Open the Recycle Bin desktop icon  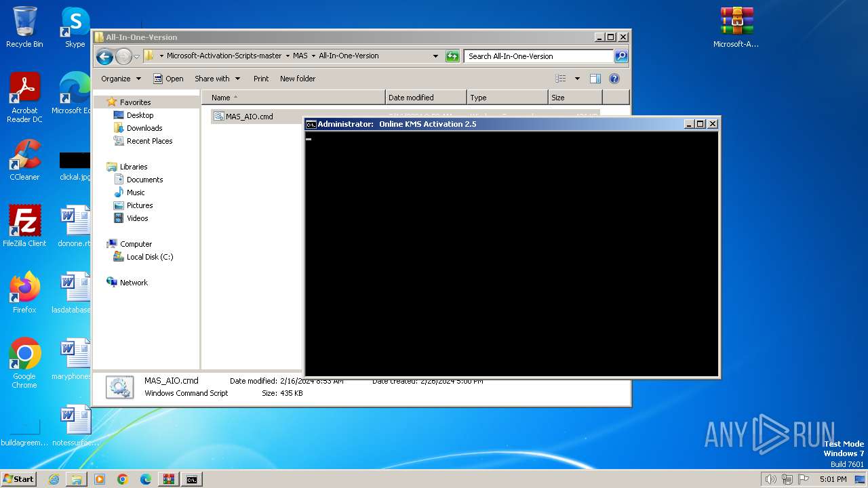pyautogui.click(x=24, y=27)
